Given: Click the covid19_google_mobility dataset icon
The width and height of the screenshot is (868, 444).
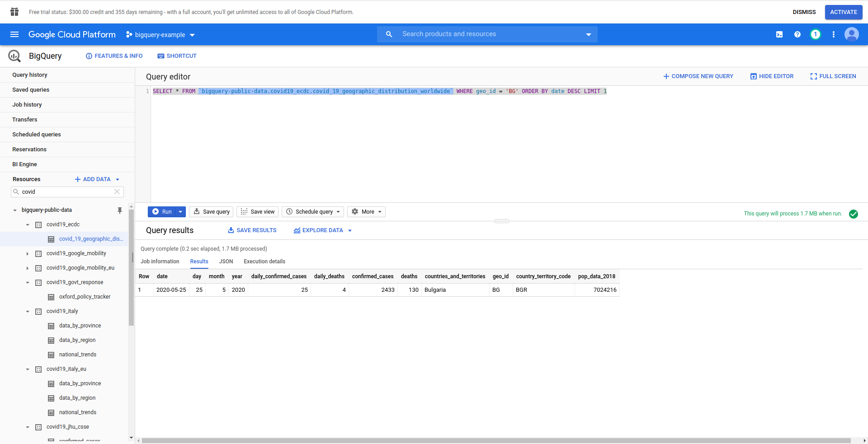Looking at the screenshot, I should tap(38, 253).
